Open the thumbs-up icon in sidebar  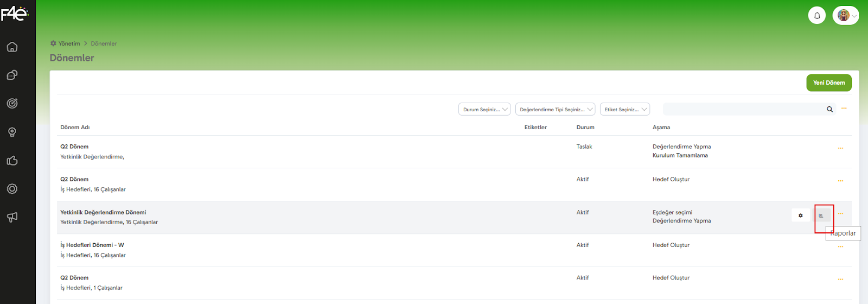(x=12, y=161)
